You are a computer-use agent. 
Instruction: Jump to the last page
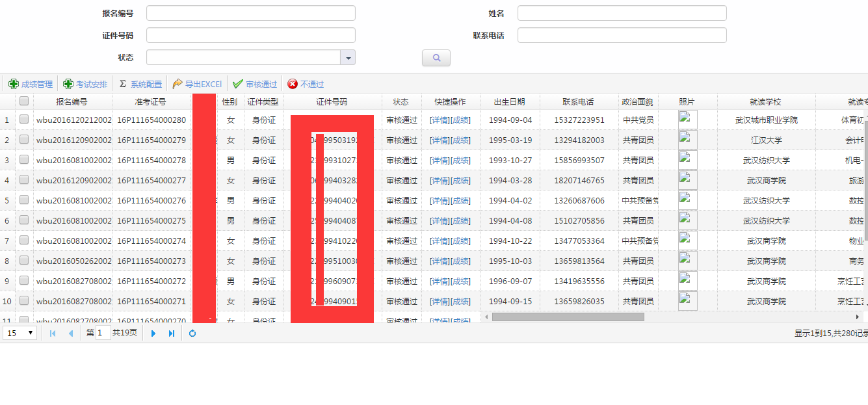click(172, 333)
